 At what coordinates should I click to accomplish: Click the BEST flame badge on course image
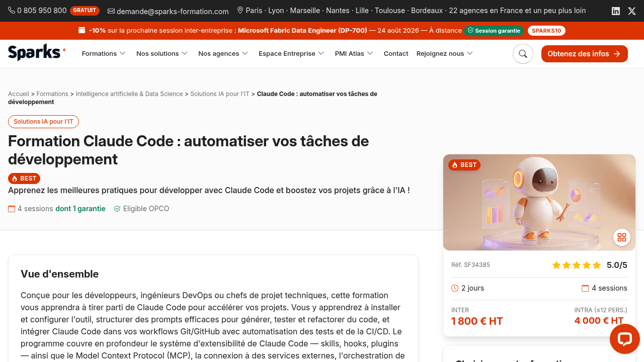click(x=464, y=165)
